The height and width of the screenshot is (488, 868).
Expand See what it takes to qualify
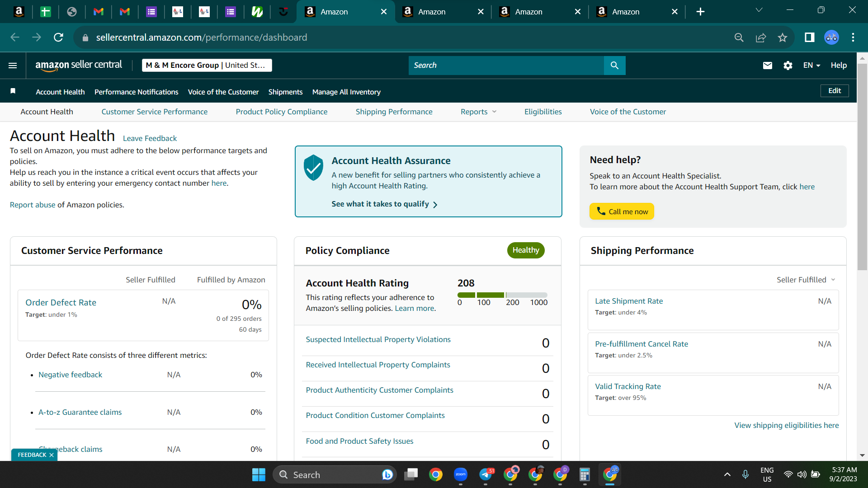[384, 204]
